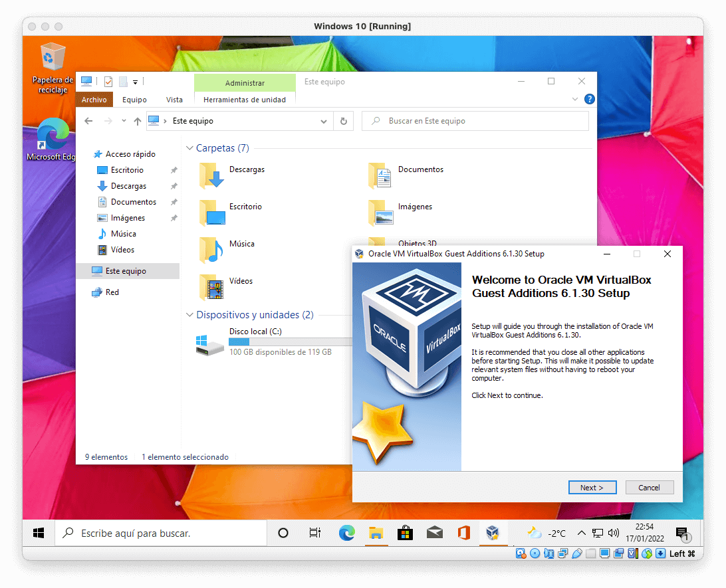Open the address bar breadcrumb dropdown arrow

click(323, 121)
